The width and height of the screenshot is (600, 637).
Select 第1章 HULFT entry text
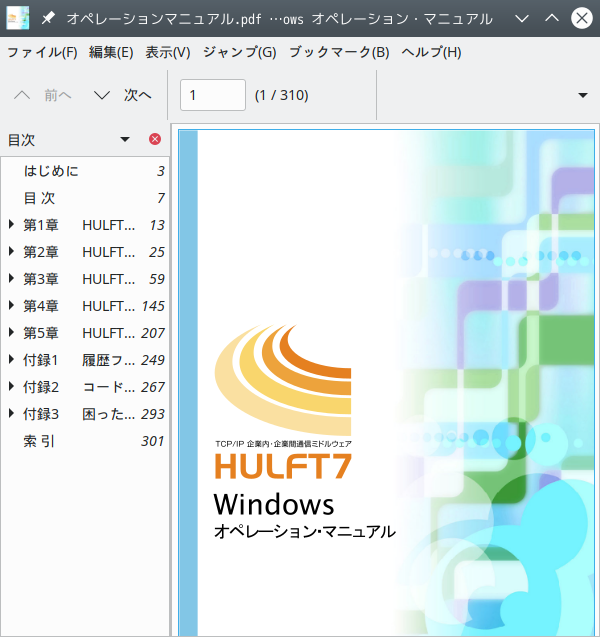(x=79, y=225)
